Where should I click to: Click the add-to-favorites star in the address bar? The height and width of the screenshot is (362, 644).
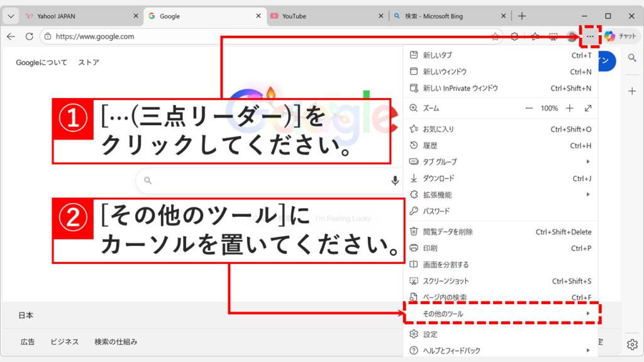pos(495,36)
